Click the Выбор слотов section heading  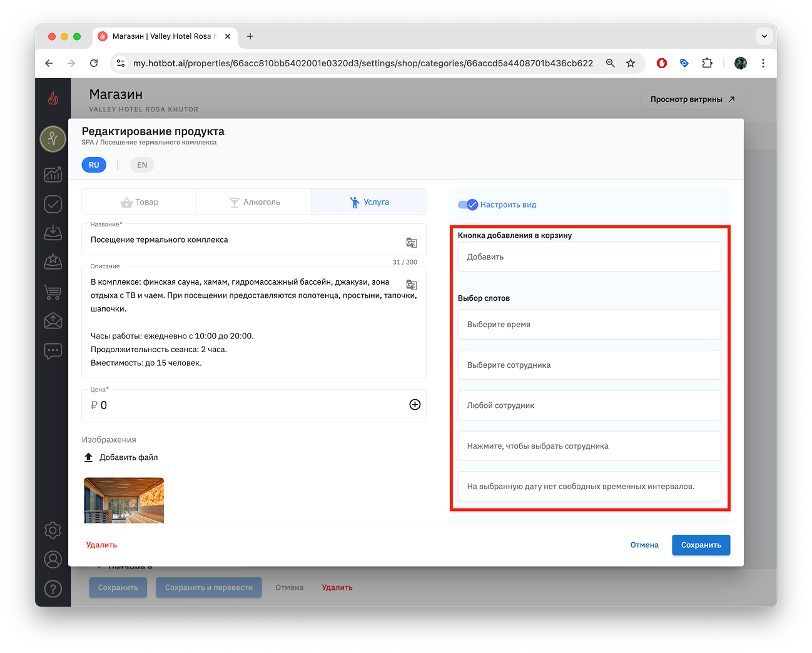[484, 298]
